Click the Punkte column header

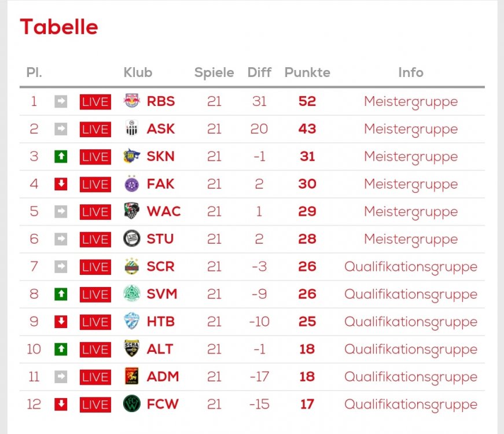(x=307, y=72)
